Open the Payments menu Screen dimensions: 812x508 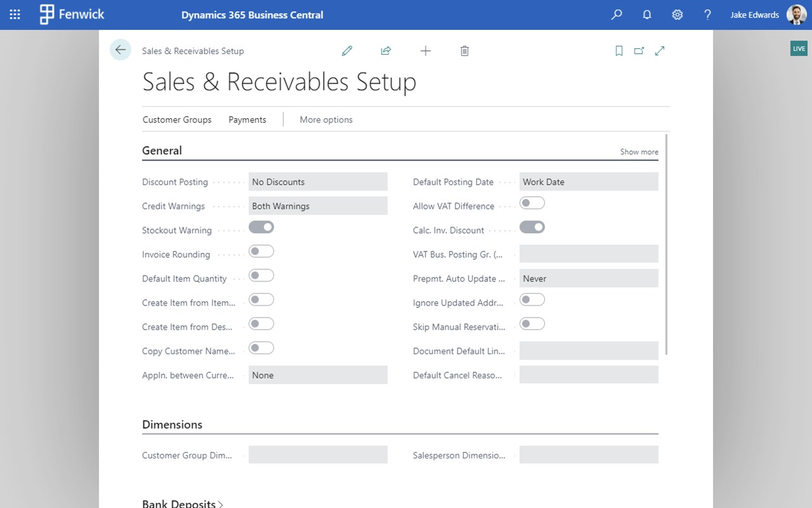coord(247,119)
